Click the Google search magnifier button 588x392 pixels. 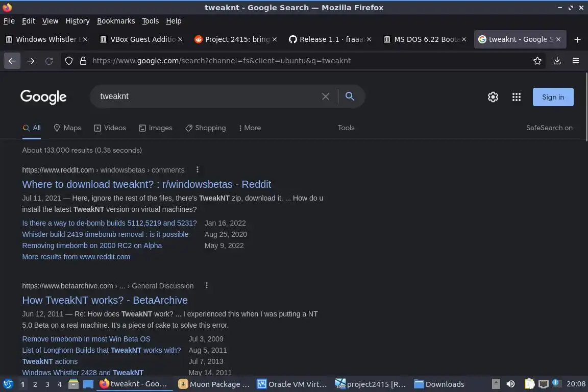click(350, 96)
